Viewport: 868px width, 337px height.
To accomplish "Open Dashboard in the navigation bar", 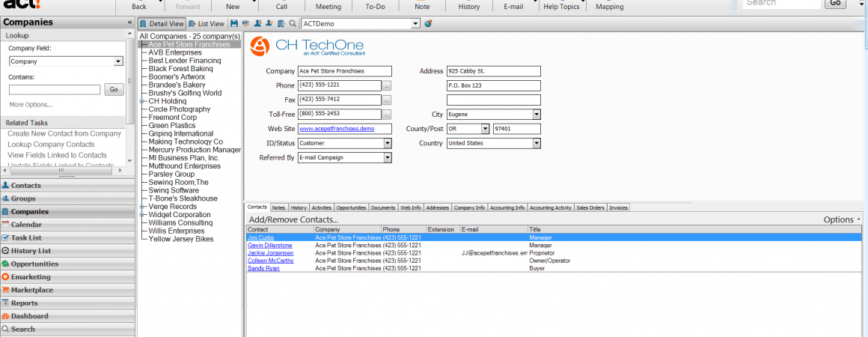I will 67,316.
